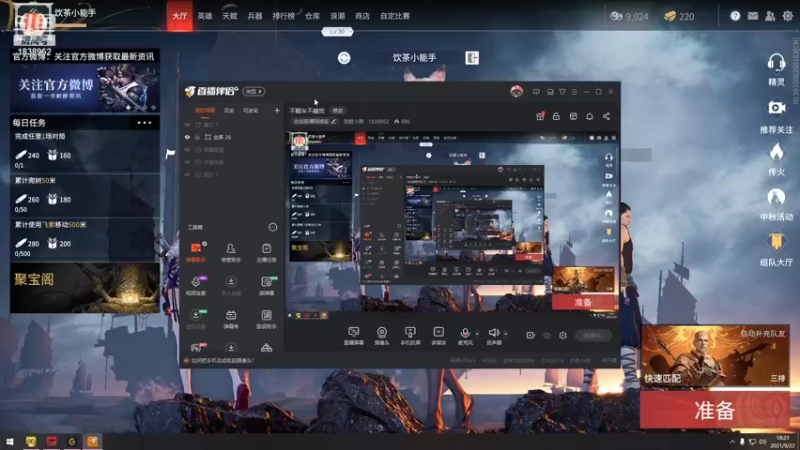Screen dimensions: 800x450
Task: Click the switch icon left of 饮茶小能手
Action: pos(344,58)
